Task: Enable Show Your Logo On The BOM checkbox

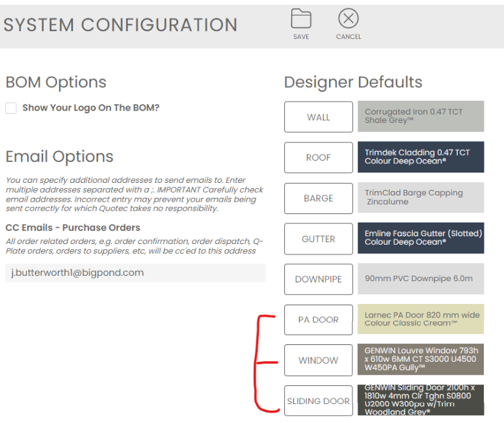Action: 11,108
